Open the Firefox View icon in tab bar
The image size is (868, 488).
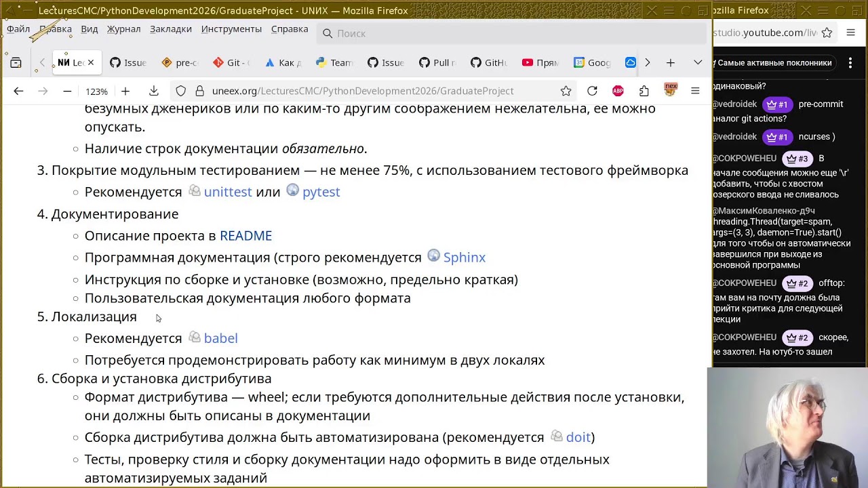[x=16, y=62]
